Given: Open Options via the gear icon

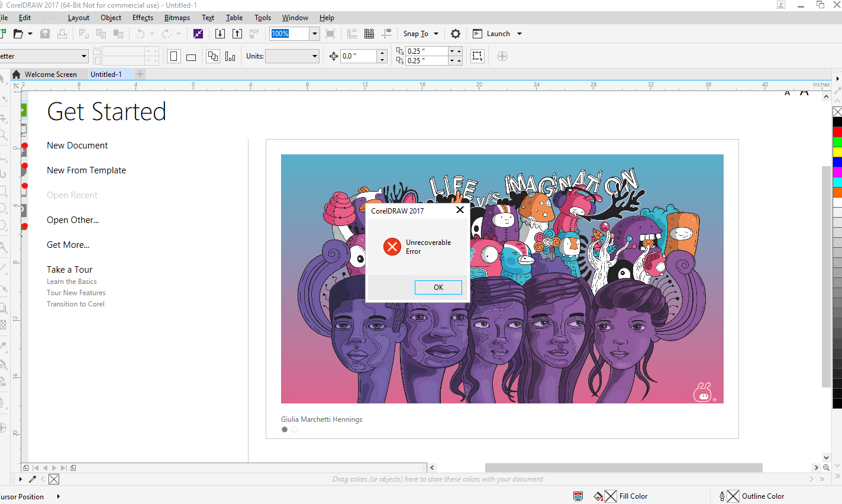Looking at the screenshot, I should pos(455,34).
